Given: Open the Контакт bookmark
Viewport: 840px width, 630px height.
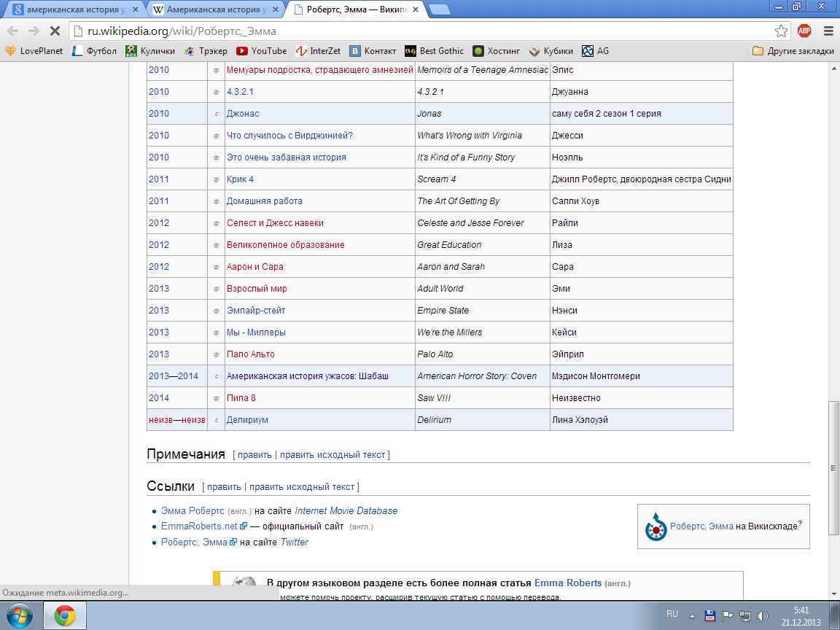Looking at the screenshot, I should pyautogui.click(x=373, y=51).
